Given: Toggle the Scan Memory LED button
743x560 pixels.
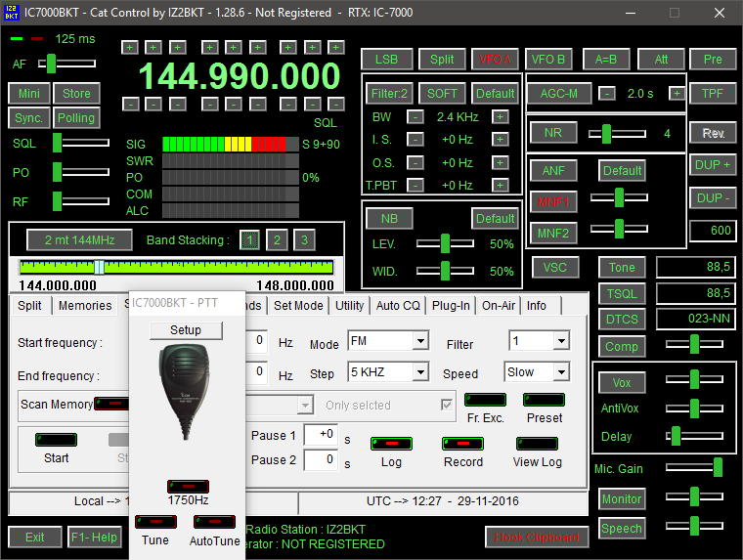Looking at the screenshot, I should pos(111,404).
